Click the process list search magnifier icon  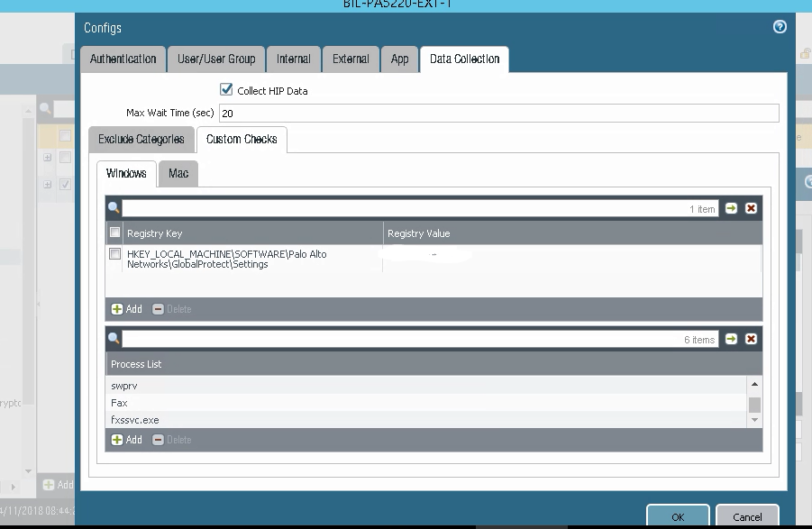pyautogui.click(x=114, y=339)
